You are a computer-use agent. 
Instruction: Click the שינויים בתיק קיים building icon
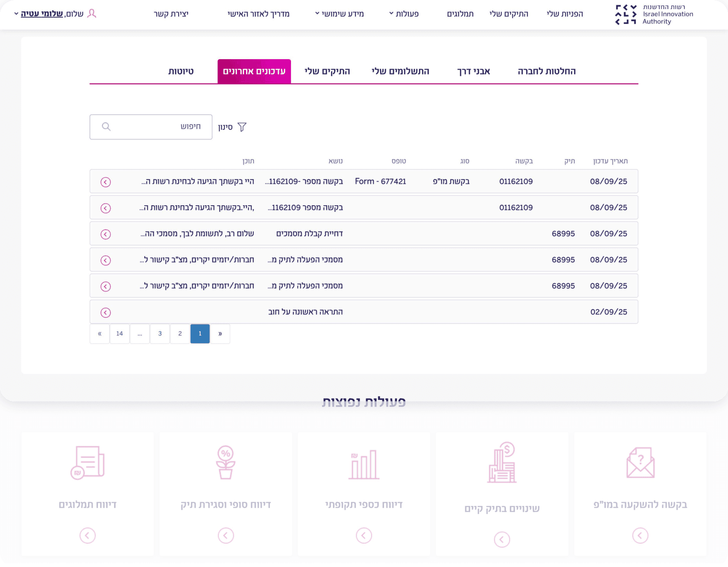point(502,462)
